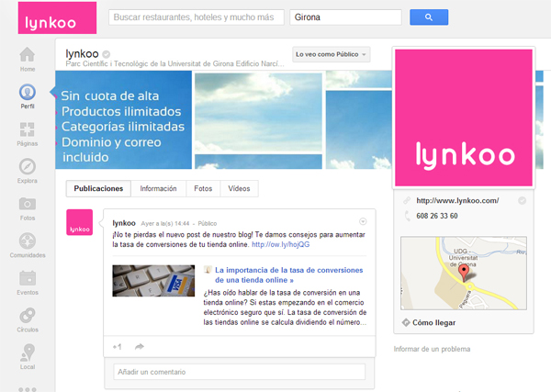Image resolution: width=551 pixels, height=392 pixels.
Task: Click the Cómo llegar directions icon
Action: (406, 322)
